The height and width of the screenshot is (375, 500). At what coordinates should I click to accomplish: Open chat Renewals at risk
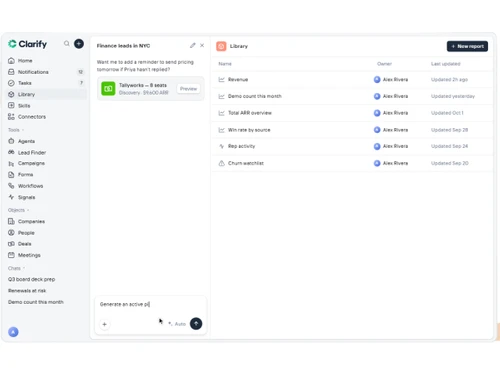27,291
